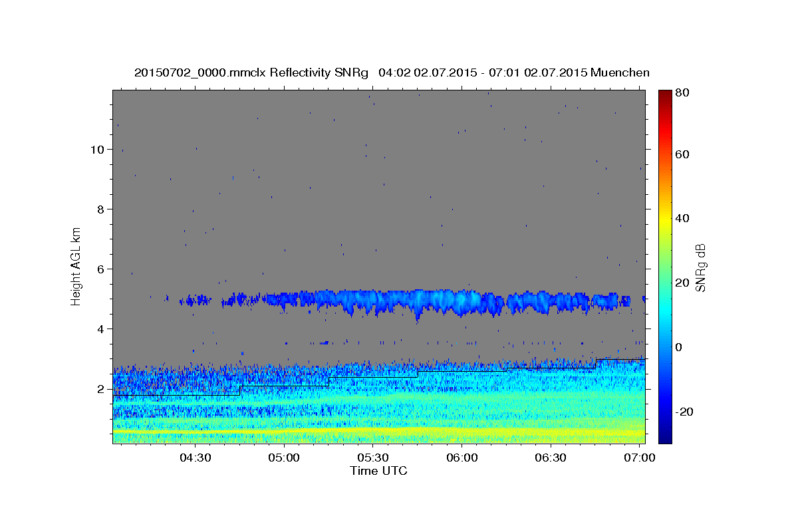Click the height tick label 10
This screenshot has width=798, height=532.
coord(97,149)
